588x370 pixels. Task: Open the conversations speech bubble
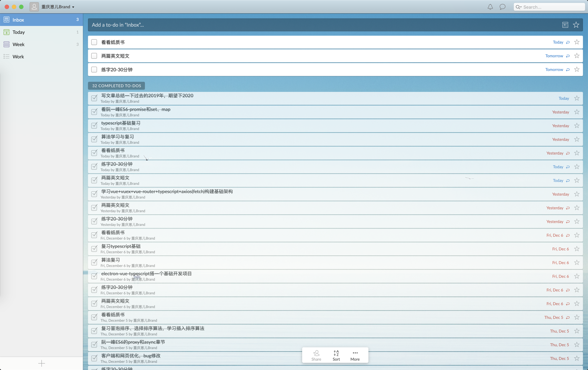[x=502, y=7]
